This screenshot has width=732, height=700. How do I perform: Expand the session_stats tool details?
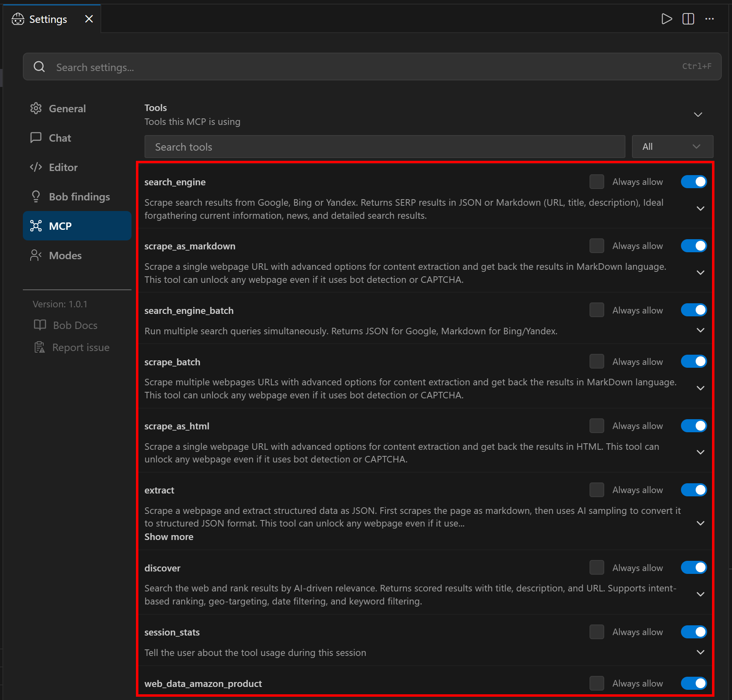(701, 652)
